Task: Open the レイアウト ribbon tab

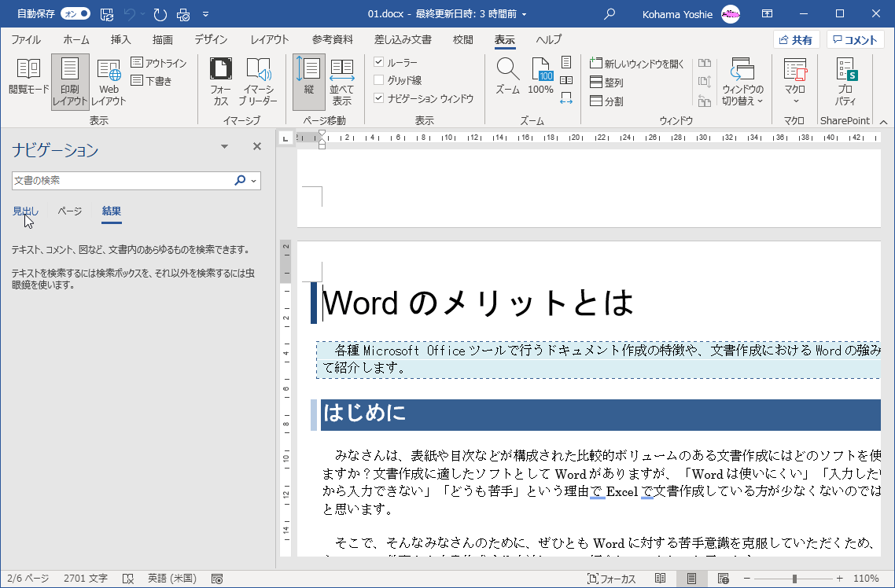Action: point(269,40)
